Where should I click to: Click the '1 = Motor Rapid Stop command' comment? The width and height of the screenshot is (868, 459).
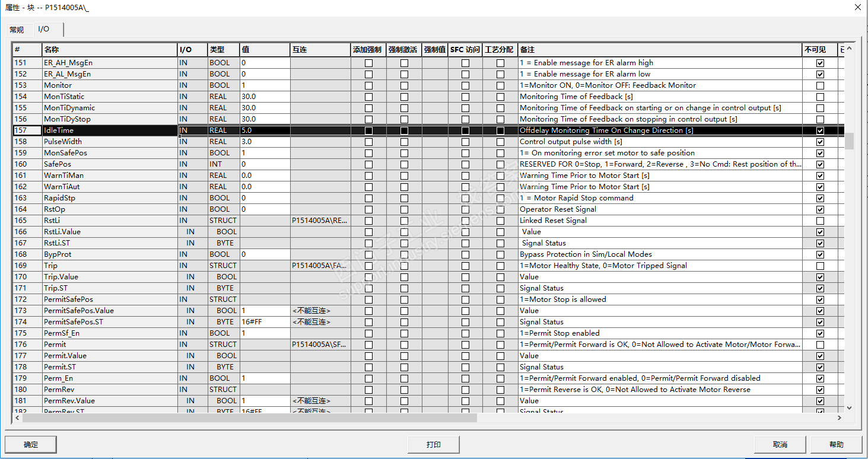click(x=576, y=198)
